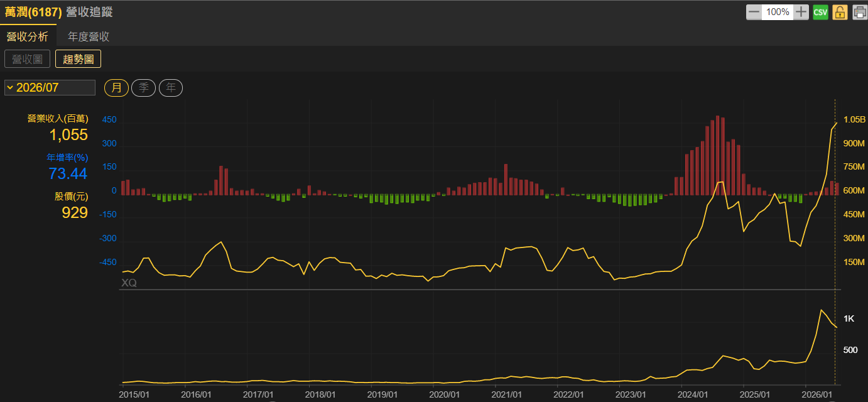Open the 2026/07 date dropdown
868x402 pixels.
coord(50,87)
